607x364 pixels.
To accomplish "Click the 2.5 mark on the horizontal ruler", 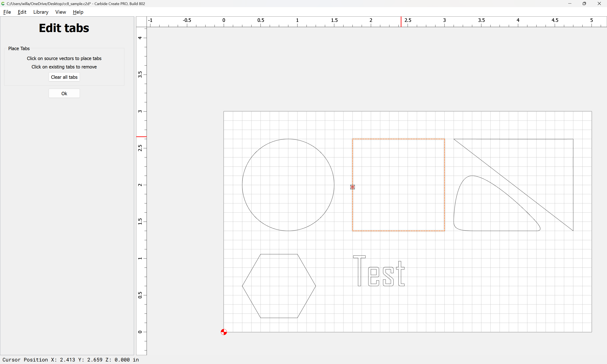I will (408, 20).
